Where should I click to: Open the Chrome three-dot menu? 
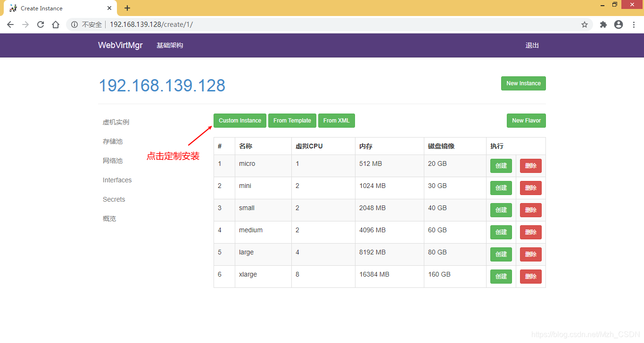point(634,24)
